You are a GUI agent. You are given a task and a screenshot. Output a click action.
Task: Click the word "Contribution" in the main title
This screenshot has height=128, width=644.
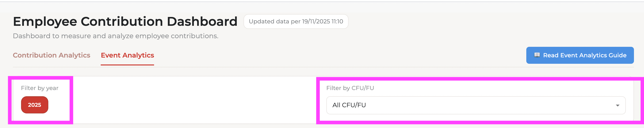[122, 21]
